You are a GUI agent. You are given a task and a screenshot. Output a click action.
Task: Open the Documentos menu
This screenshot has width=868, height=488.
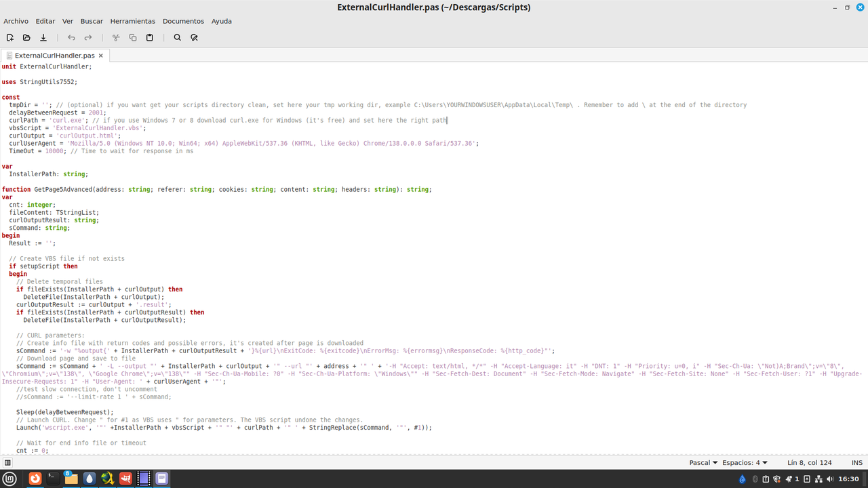[183, 21]
